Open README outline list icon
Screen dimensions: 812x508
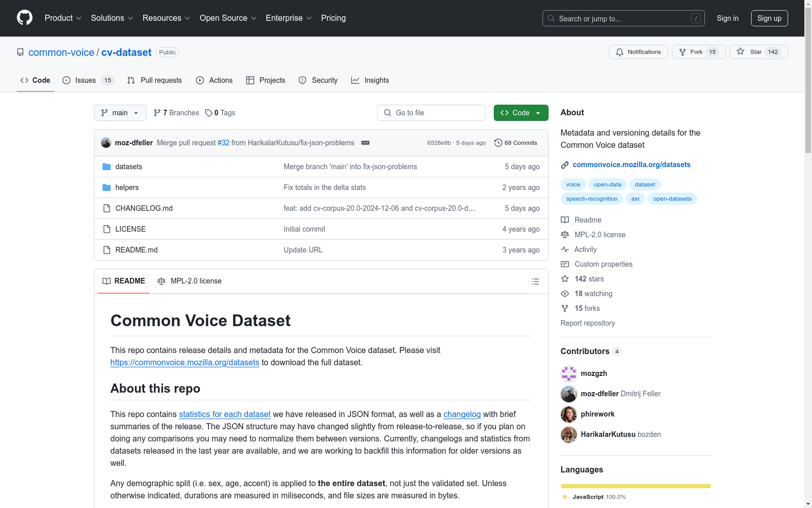click(535, 281)
